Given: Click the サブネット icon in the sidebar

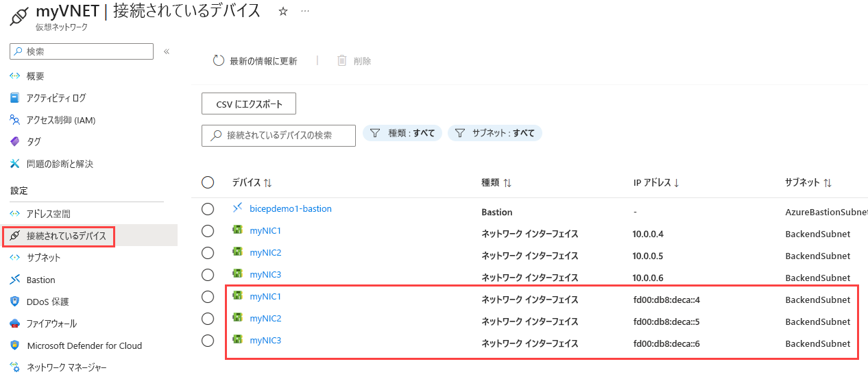Looking at the screenshot, I should pyautogui.click(x=15, y=258).
